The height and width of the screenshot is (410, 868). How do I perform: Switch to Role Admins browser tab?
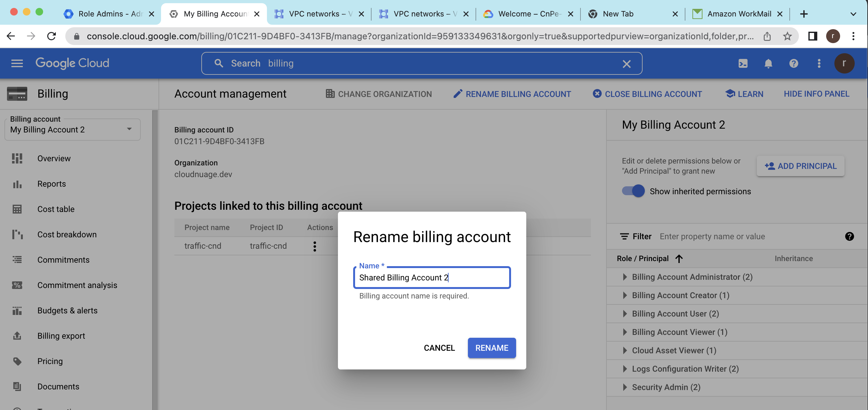[x=108, y=14]
